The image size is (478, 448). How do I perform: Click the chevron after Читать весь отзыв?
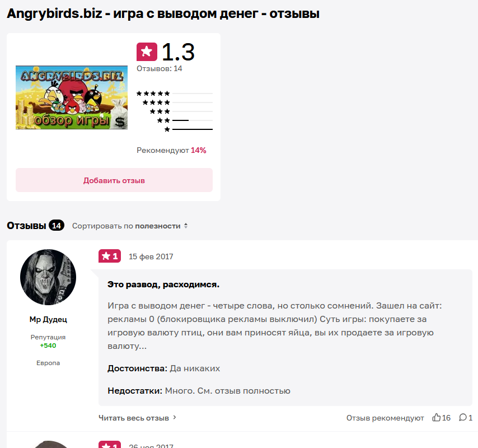pos(175,418)
